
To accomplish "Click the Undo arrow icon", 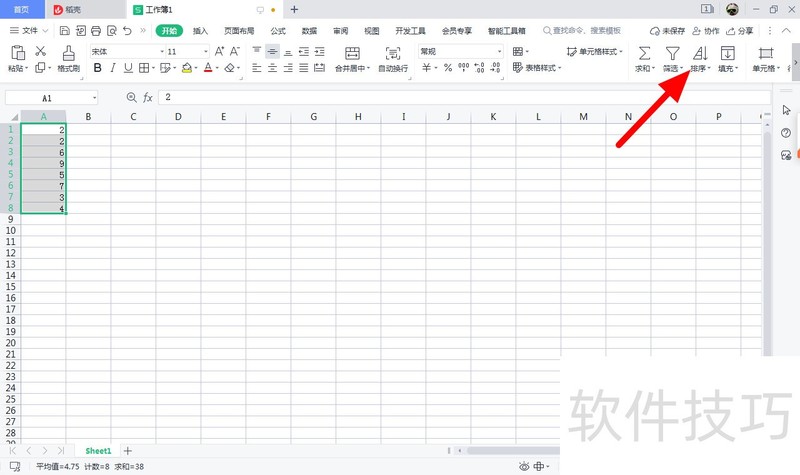I will [x=127, y=31].
